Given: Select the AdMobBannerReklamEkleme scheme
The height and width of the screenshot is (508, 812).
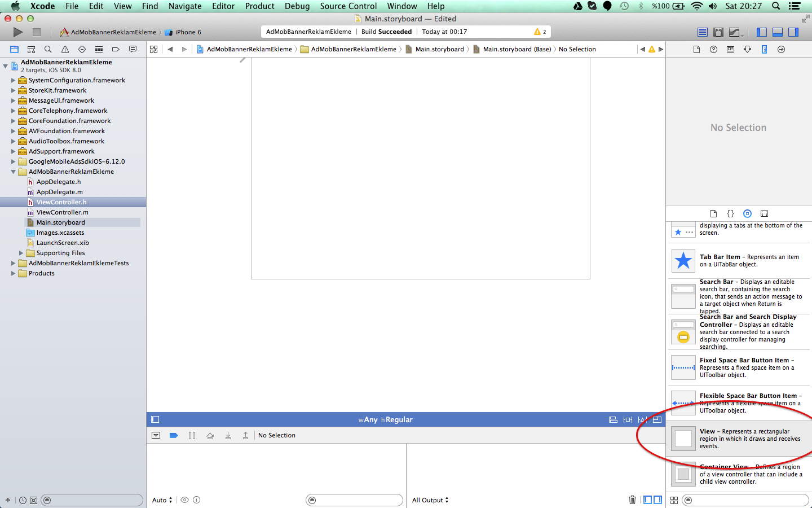Looking at the screenshot, I should (108, 32).
